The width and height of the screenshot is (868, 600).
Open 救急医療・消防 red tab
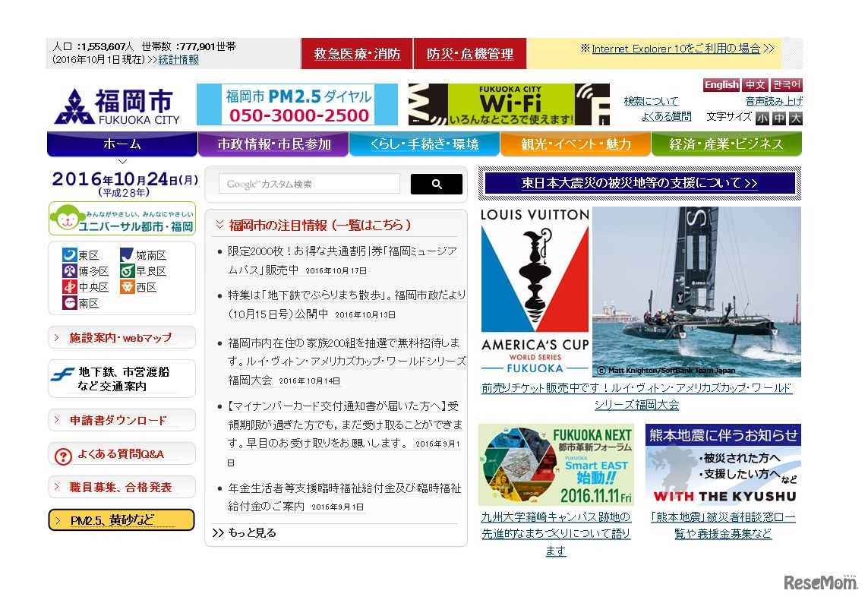click(357, 54)
